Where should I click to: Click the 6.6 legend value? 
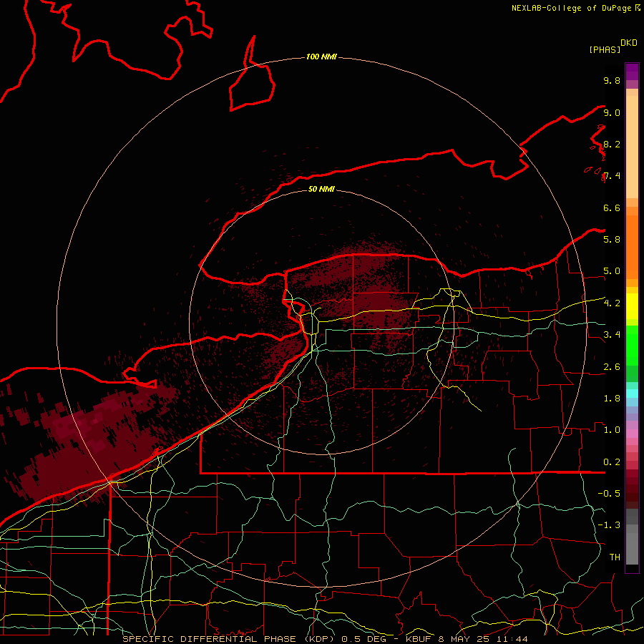tap(612, 208)
